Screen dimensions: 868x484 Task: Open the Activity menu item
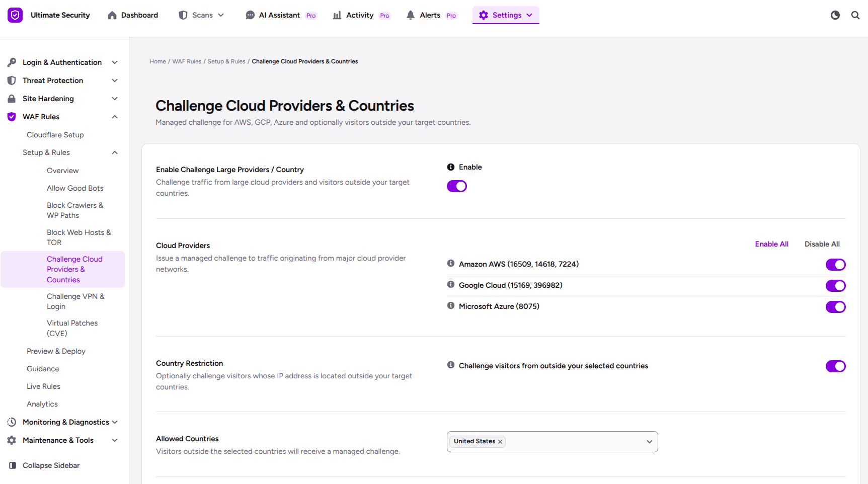(361, 15)
